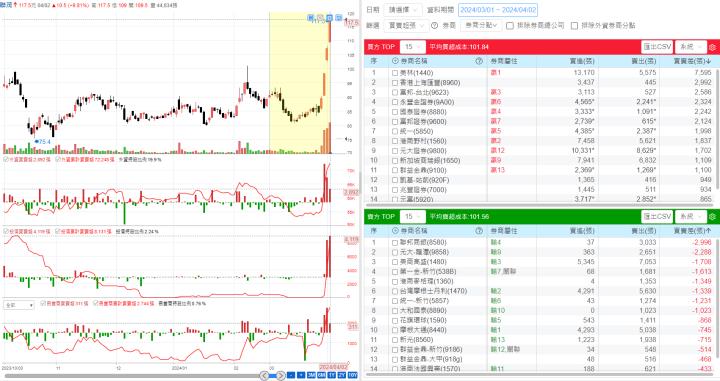Screen dimensions: 720x381
Task: Toggle the 自營商累計買賣超 series checkbox
Action: tap(96, 303)
